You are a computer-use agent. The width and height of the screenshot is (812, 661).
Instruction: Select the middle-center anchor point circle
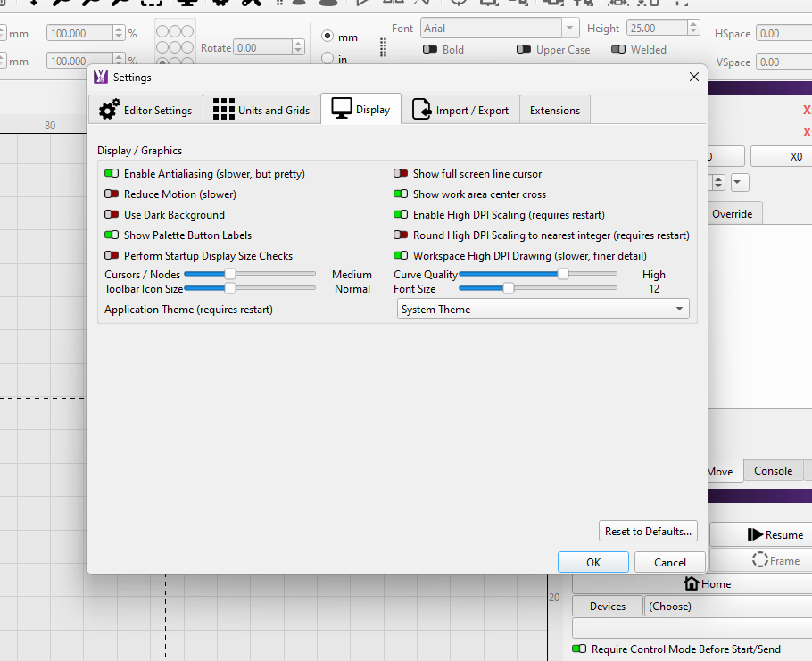175,47
